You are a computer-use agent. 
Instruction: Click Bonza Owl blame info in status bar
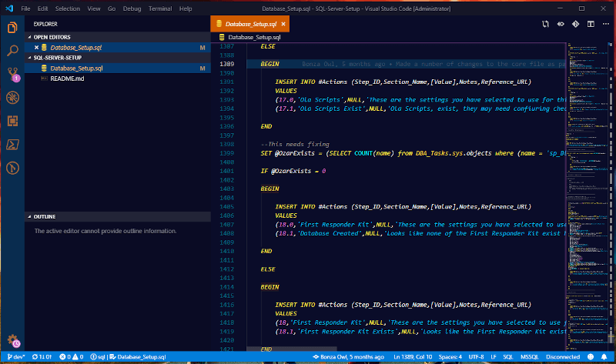(x=348, y=357)
